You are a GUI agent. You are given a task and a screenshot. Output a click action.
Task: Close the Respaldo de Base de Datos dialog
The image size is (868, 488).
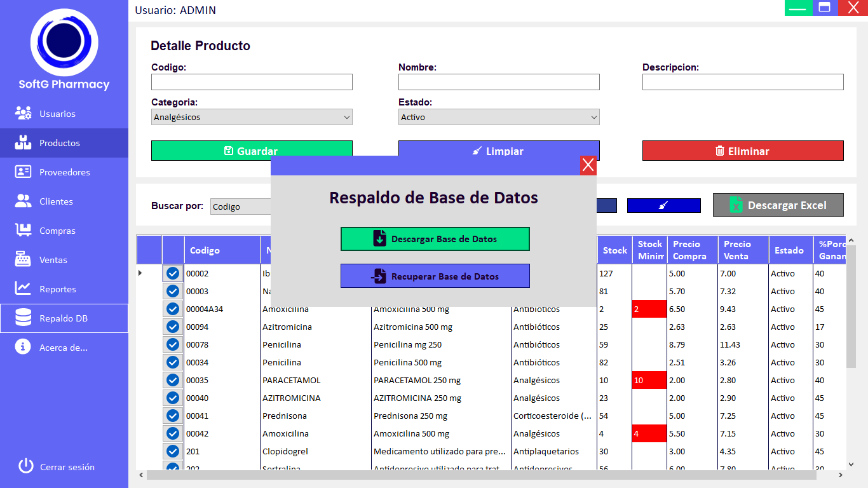click(588, 165)
